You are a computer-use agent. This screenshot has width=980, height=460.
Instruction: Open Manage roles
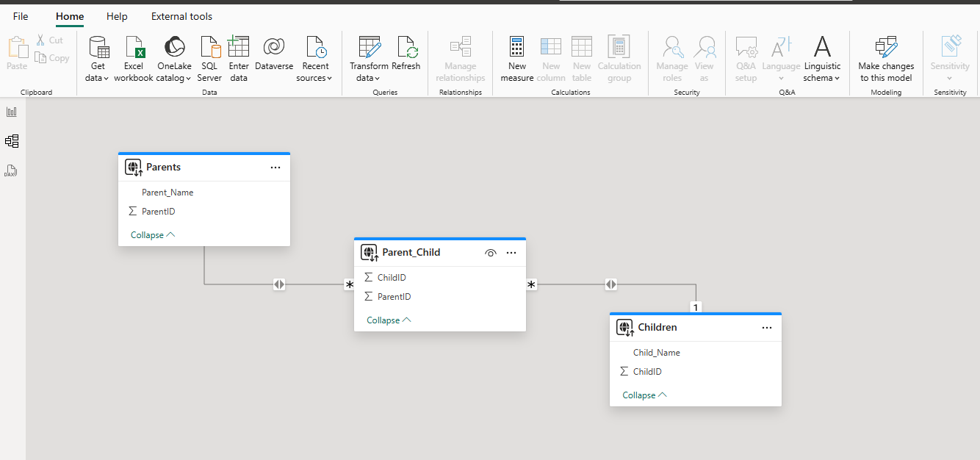(672, 58)
